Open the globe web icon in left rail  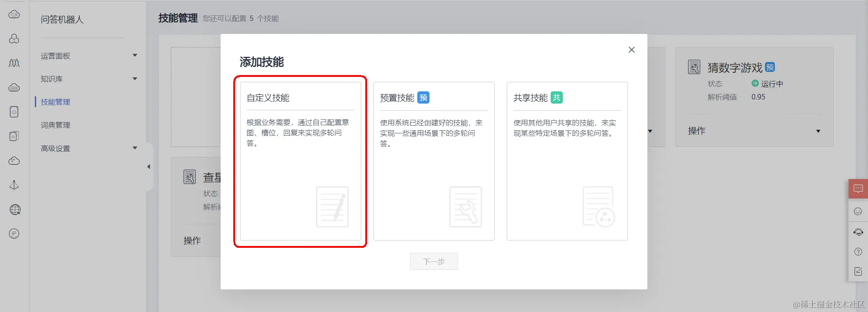tap(15, 209)
